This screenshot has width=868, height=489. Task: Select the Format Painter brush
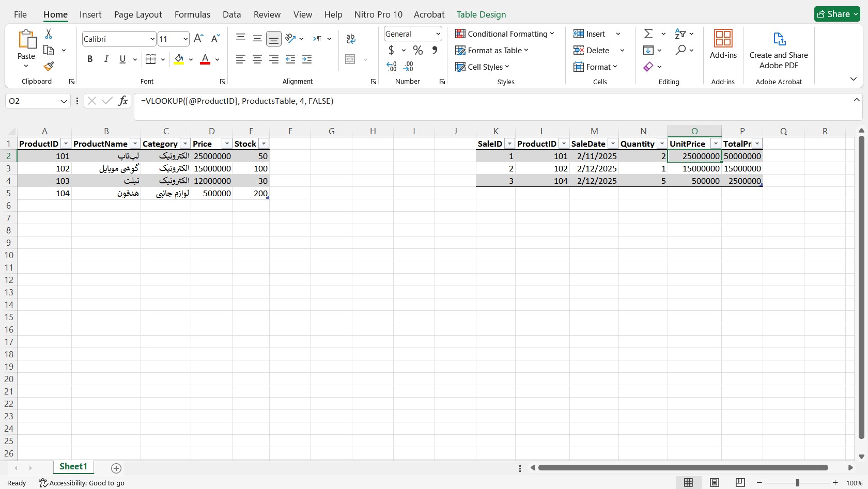49,66
